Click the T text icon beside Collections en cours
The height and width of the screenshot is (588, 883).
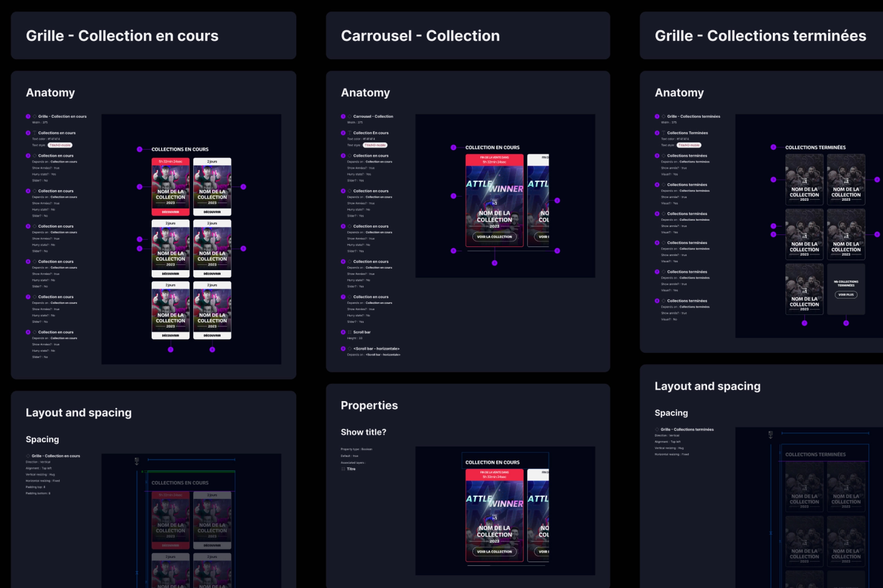coord(34,133)
